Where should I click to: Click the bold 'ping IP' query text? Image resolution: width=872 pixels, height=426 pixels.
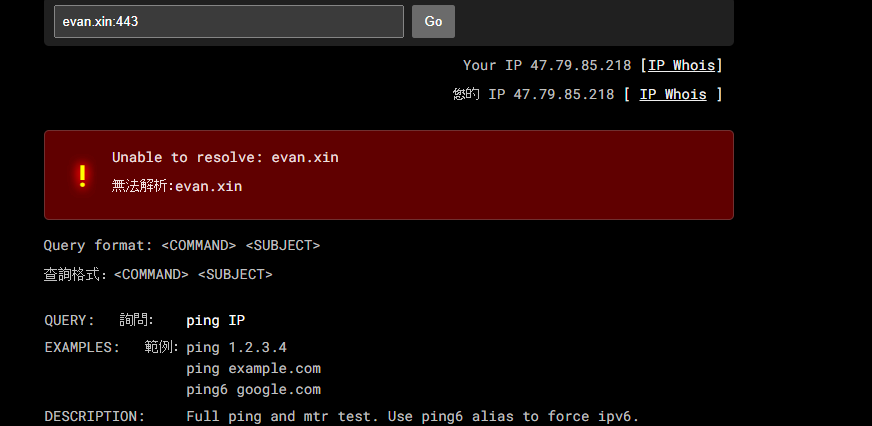point(216,320)
